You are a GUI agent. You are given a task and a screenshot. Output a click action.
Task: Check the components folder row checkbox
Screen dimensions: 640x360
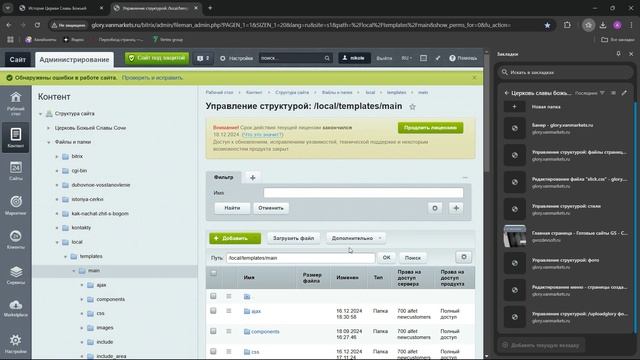213,331
